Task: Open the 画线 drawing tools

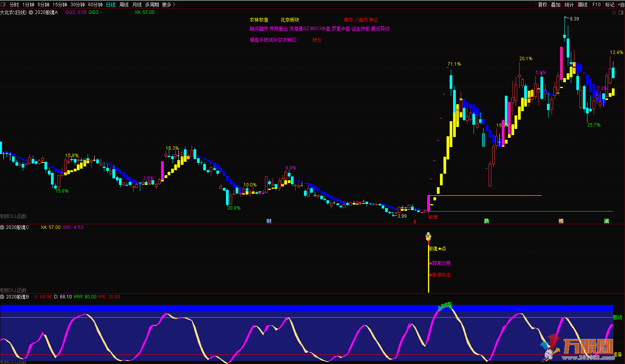Action: click(x=583, y=5)
